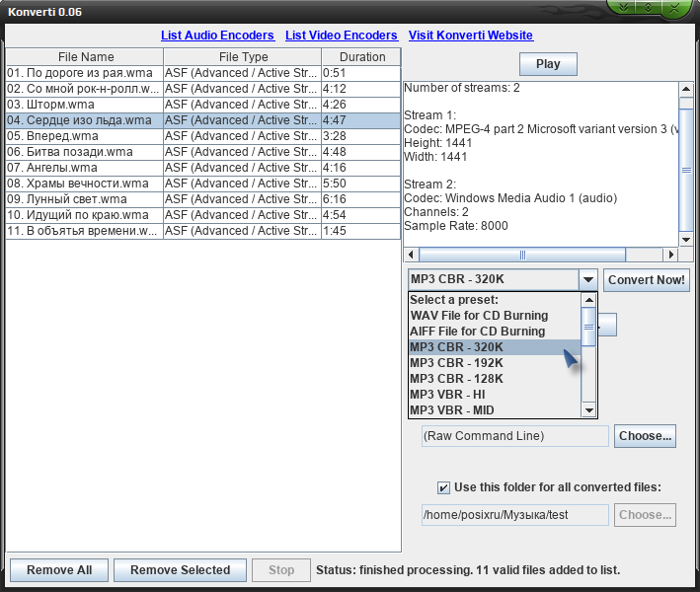The image size is (700, 592).
Task: Click Choose button beside Raw Command Line
Action: (x=645, y=436)
